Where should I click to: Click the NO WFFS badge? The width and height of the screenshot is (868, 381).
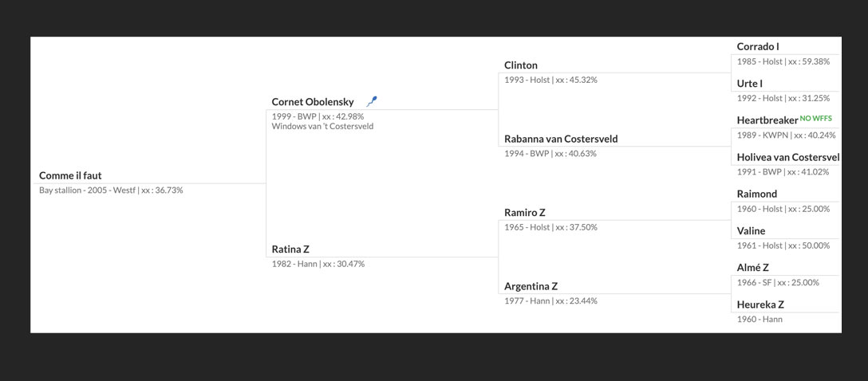[815, 119]
